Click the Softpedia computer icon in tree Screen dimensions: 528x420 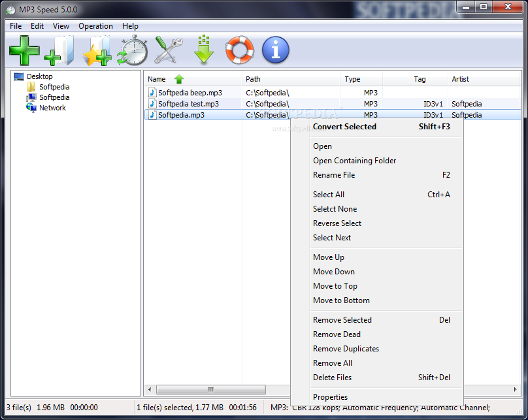31,97
